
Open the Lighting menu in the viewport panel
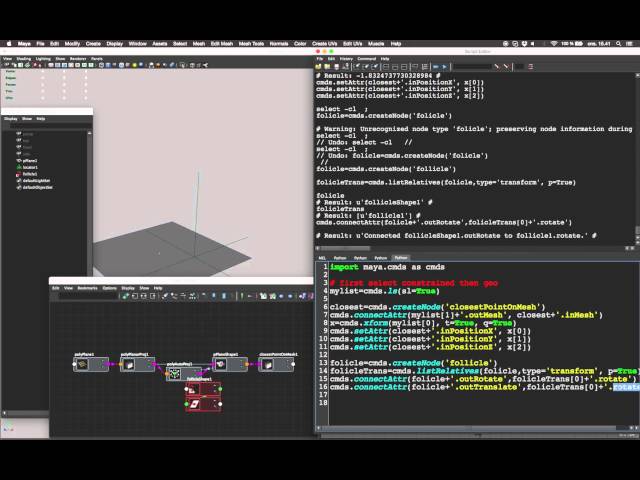coord(43,59)
